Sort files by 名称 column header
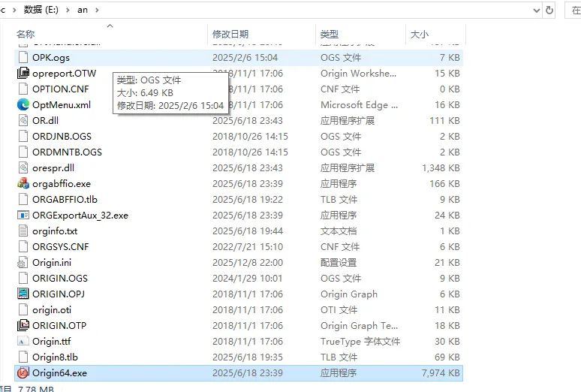Viewport: 581px width, 392px height. (x=26, y=35)
